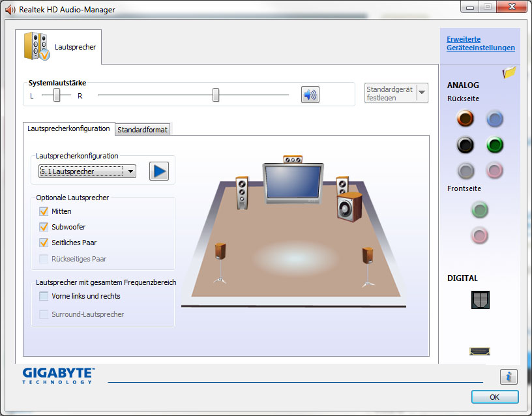Open connector settings via the yellow folder icon

tap(509, 72)
